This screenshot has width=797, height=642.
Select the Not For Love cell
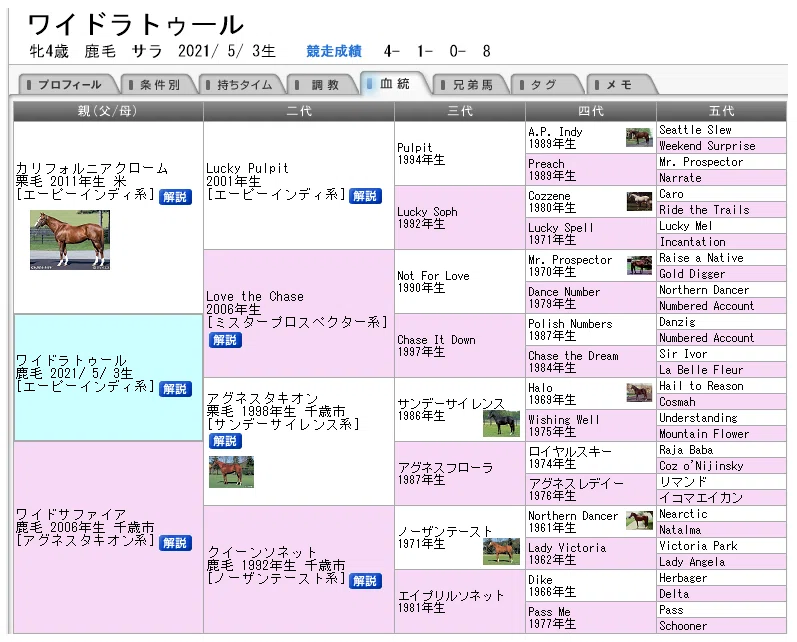pos(460,282)
